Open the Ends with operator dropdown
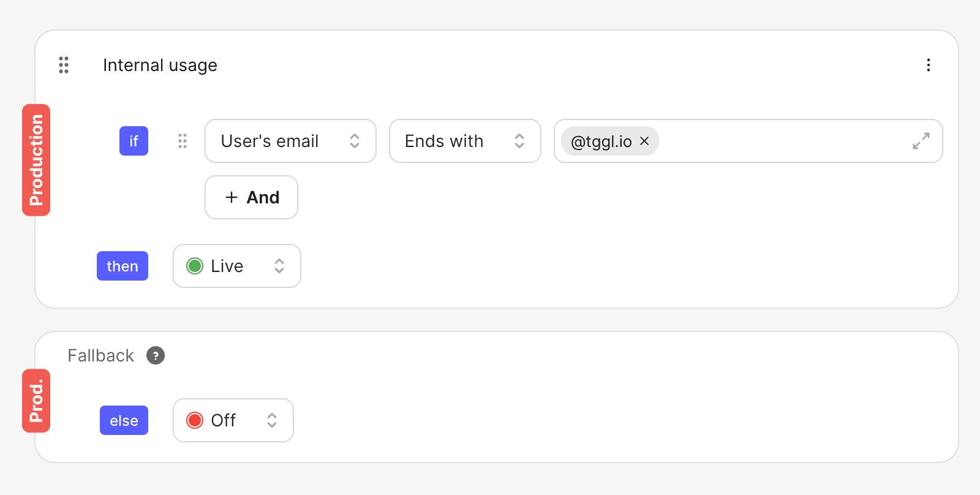This screenshot has width=980, height=495. coord(465,141)
